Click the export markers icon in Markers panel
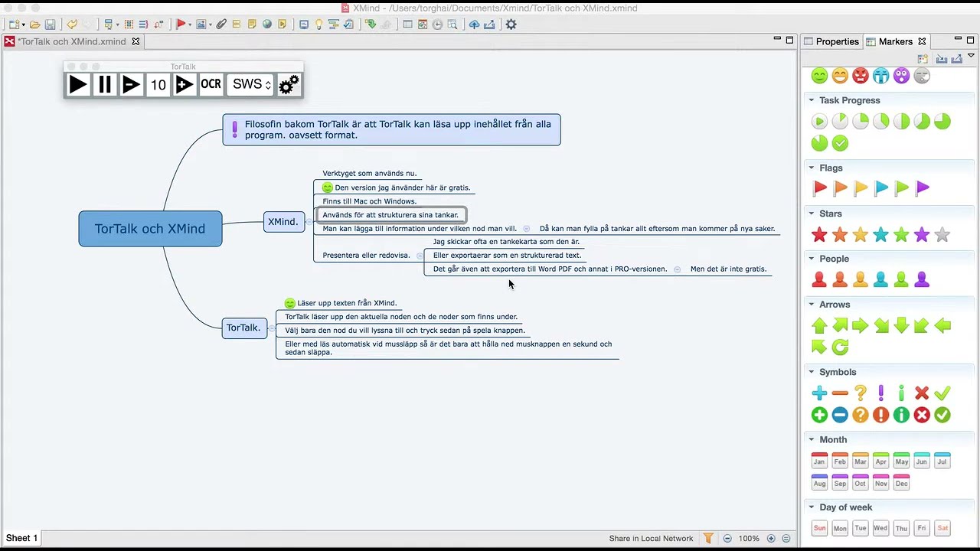This screenshot has width=980, height=551. tap(957, 58)
